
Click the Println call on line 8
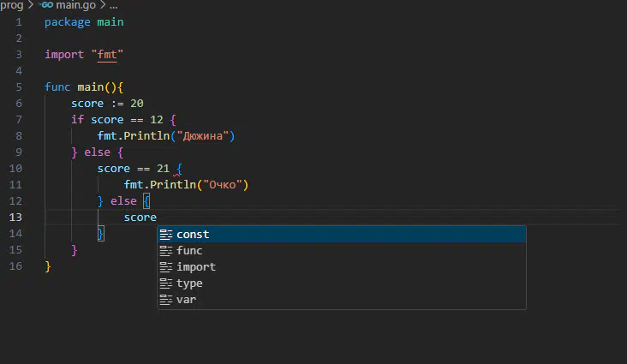click(146, 136)
